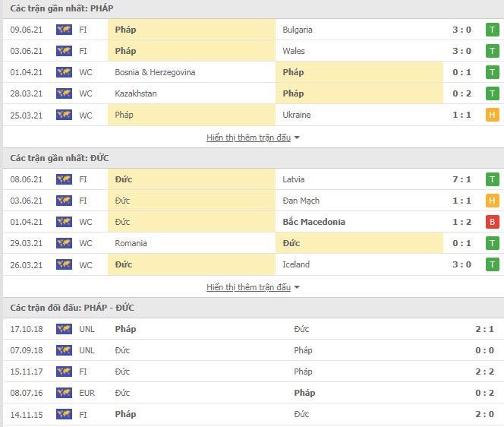Select the Bắc Macedonia team name
The width and height of the screenshot is (504, 427).
tap(313, 222)
